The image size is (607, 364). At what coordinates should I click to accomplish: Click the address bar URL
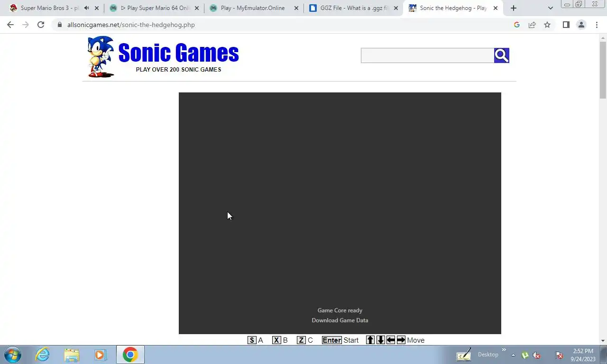pyautogui.click(x=131, y=25)
